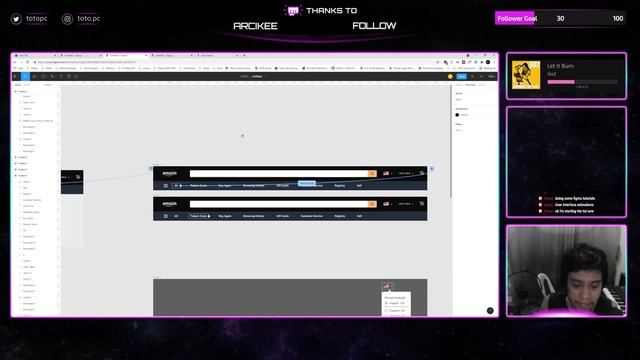Open the Chrome three-dot menu
Screen dimensions: 640x360
(494, 62)
